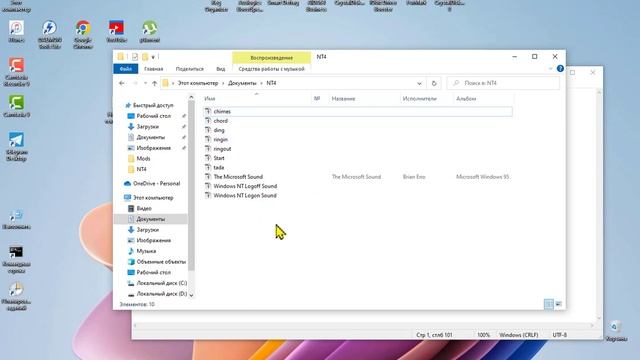The height and width of the screenshot is (360, 640).
Task: Click the Музыка note icon in navigation pane
Action: (x=131, y=251)
